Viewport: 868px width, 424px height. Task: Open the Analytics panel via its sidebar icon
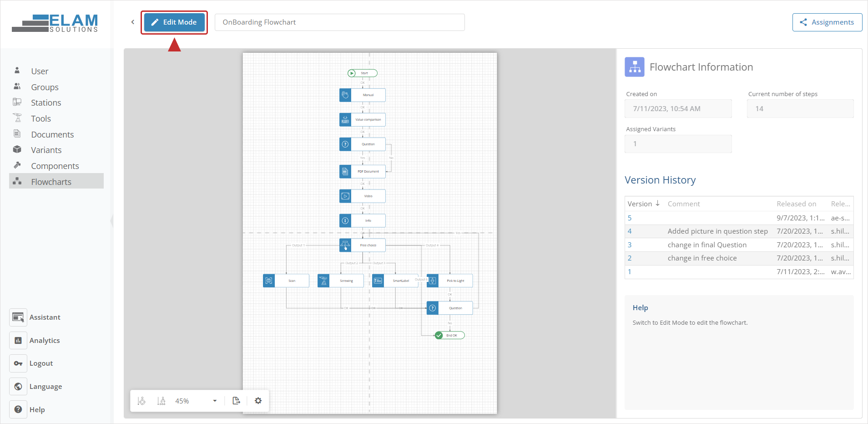pos(18,340)
